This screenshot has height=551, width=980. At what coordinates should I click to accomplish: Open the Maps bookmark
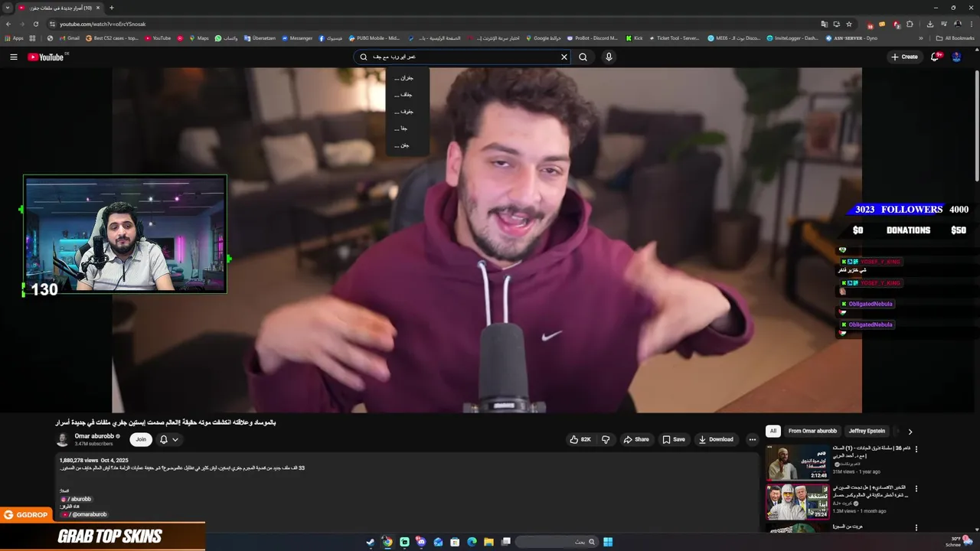pos(198,37)
